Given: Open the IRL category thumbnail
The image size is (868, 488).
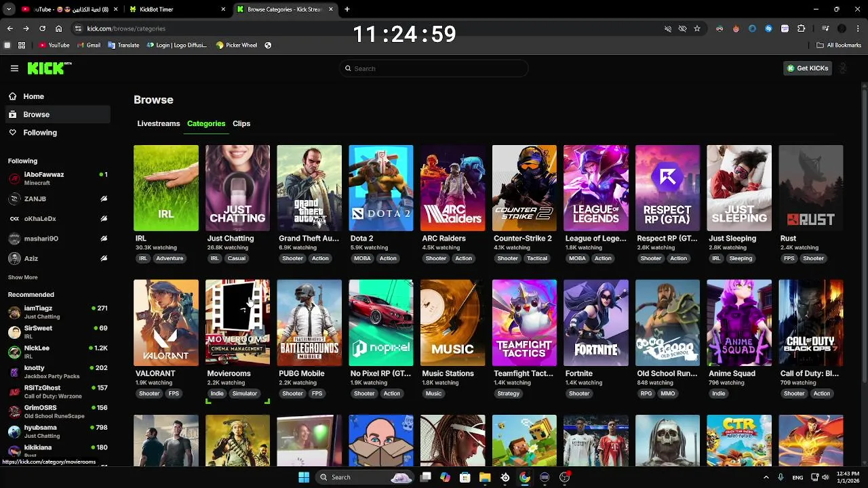Looking at the screenshot, I should click(x=166, y=188).
